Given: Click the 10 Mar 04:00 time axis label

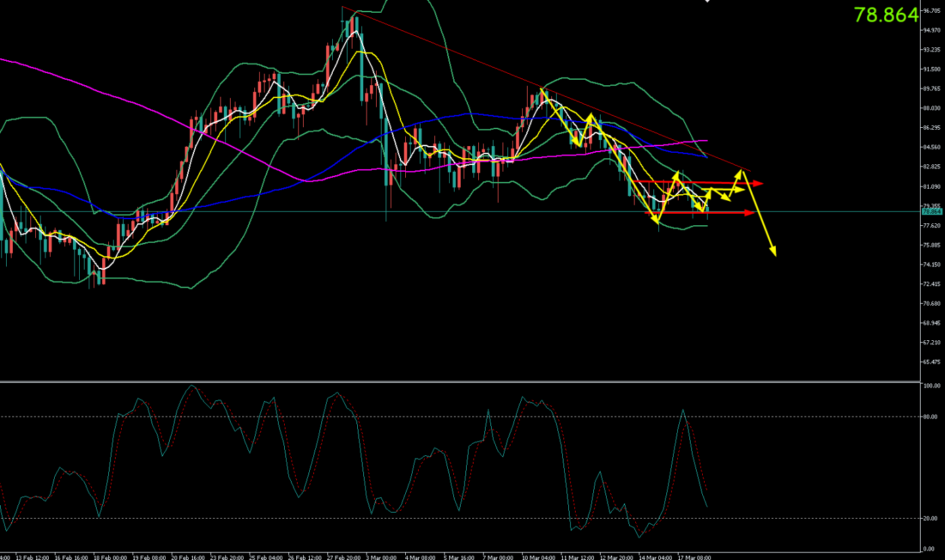Looking at the screenshot, I should [x=539, y=557].
